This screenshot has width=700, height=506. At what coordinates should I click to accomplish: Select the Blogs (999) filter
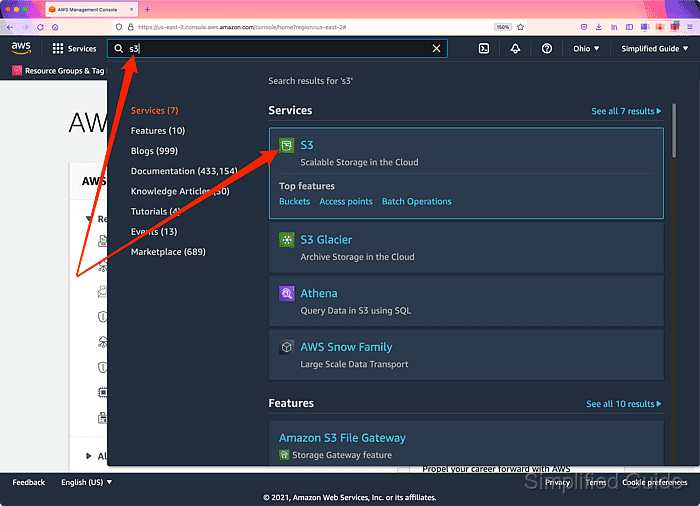(x=154, y=151)
